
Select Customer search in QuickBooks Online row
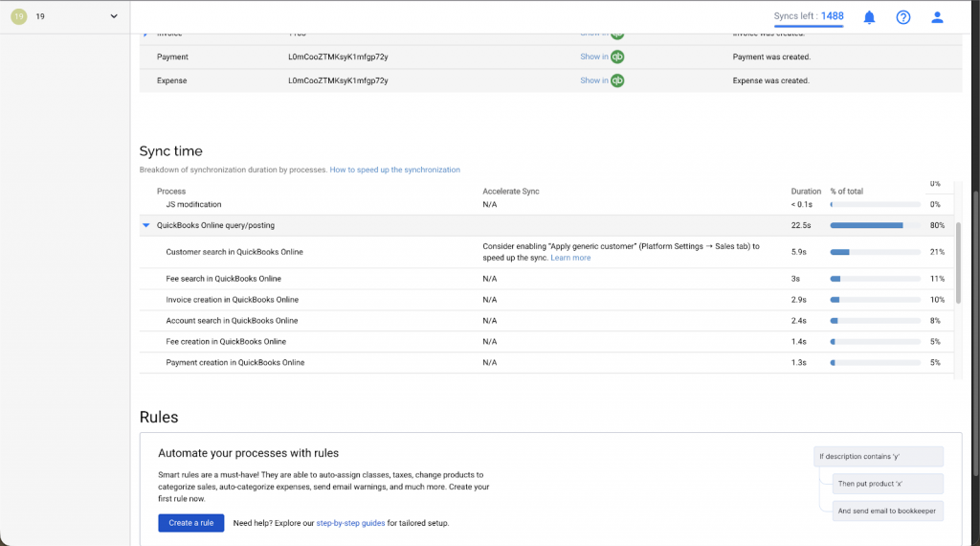234,252
